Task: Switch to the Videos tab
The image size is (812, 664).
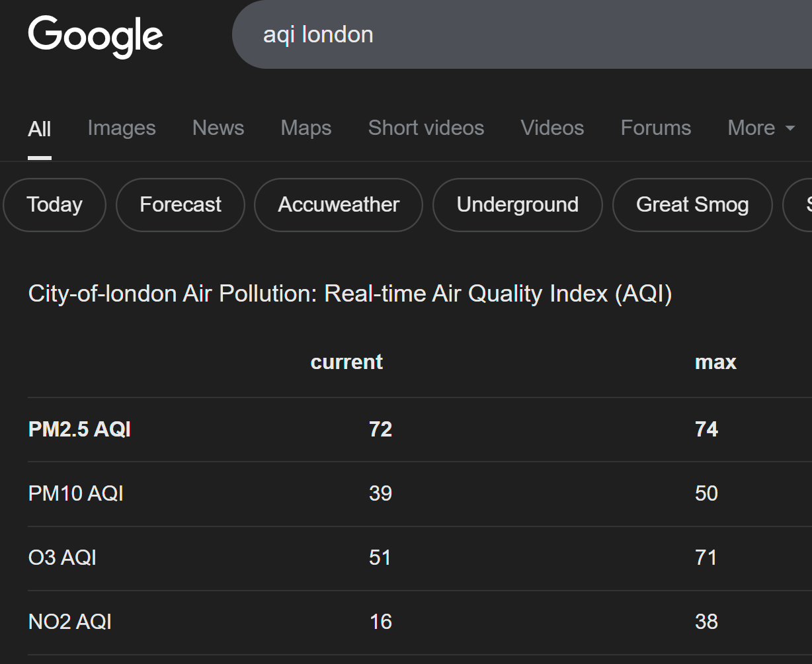Action: click(552, 128)
